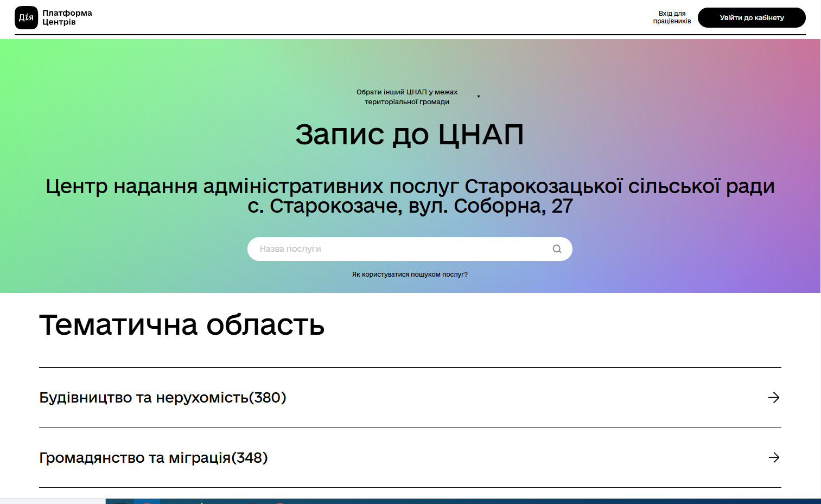The image size is (821, 504).
Task: Click the highlighted active app on taskbar
Action: pyautogui.click(x=147, y=501)
